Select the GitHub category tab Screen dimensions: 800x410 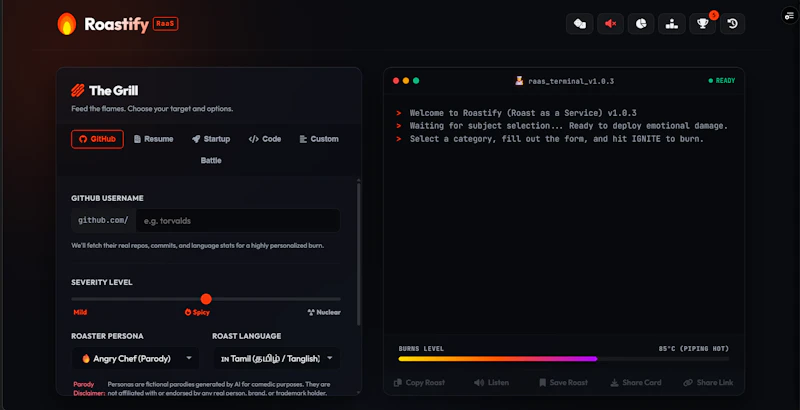tap(97, 139)
